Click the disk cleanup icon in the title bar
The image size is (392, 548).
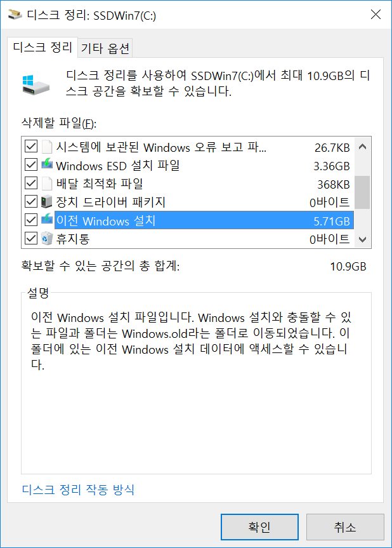[15, 15]
